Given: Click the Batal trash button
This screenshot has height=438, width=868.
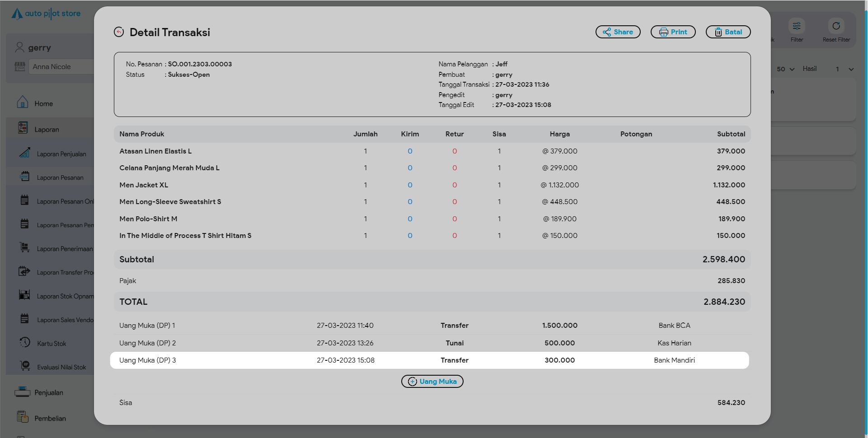Looking at the screenshot, I should [728, 32].
